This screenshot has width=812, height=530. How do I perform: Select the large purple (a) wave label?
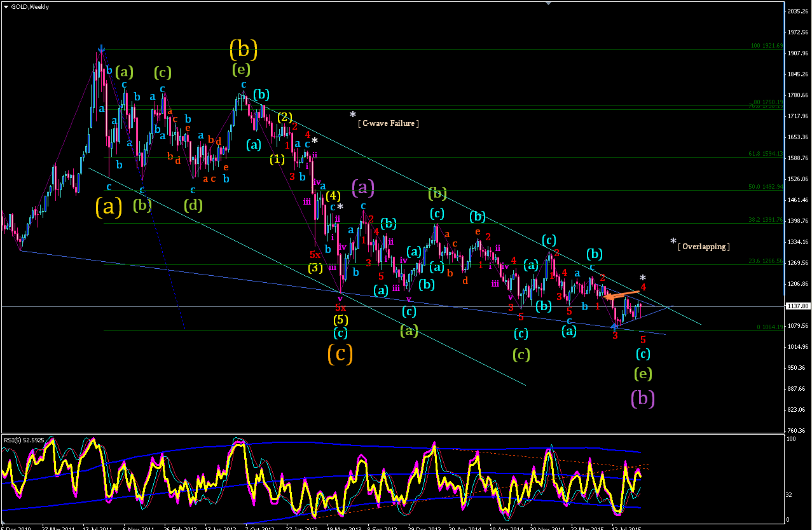coord(363,187)
